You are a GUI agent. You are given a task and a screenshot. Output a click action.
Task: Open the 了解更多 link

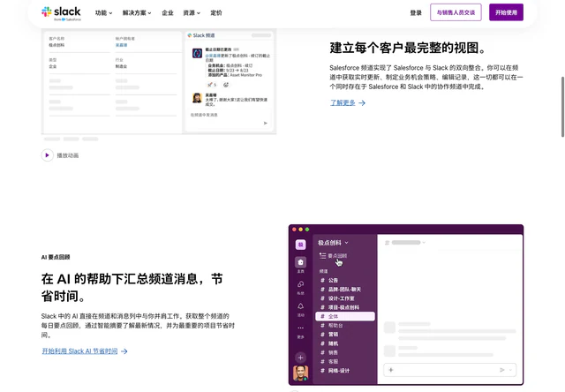343,103
